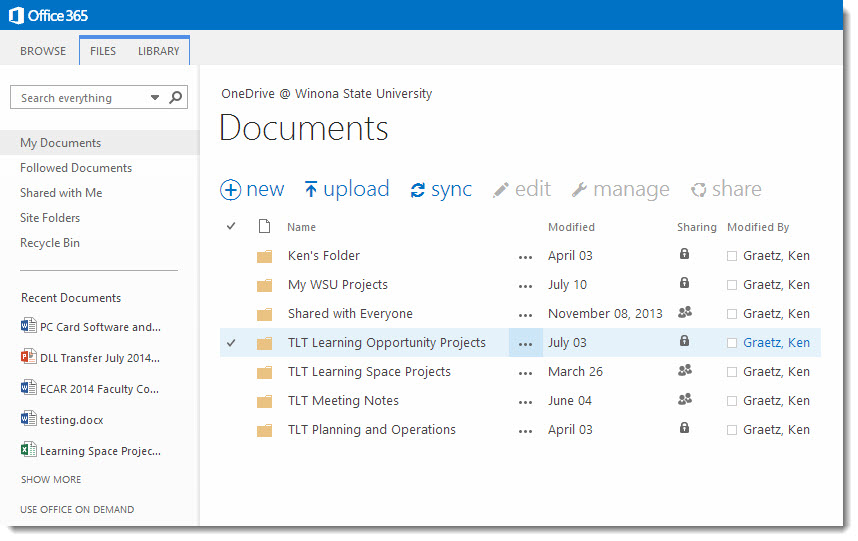
Task: Click the lock sharing icon for Ken's Folder
Action: (684, 255)
